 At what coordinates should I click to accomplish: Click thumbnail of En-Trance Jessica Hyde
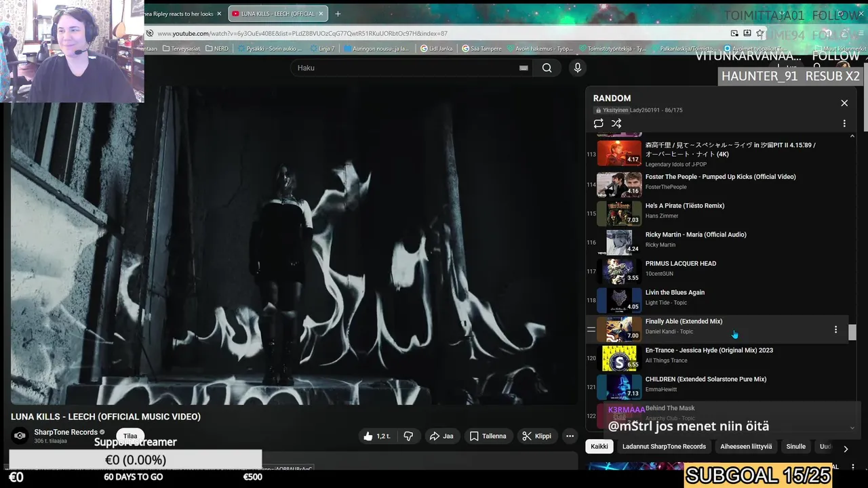(619, 357)
